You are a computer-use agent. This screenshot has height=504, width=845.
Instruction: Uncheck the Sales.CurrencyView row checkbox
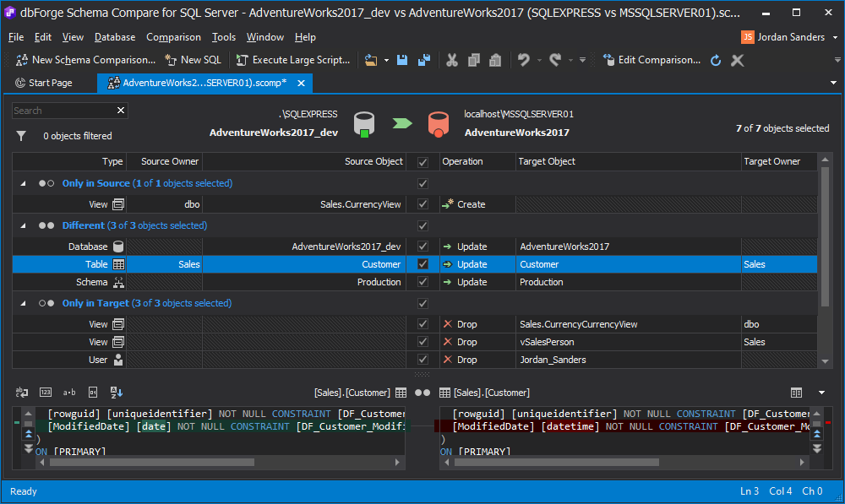click(422, 204)
